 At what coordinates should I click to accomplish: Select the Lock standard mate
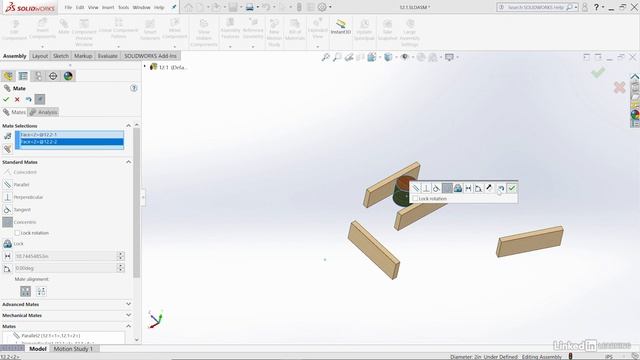coord(13,244)
